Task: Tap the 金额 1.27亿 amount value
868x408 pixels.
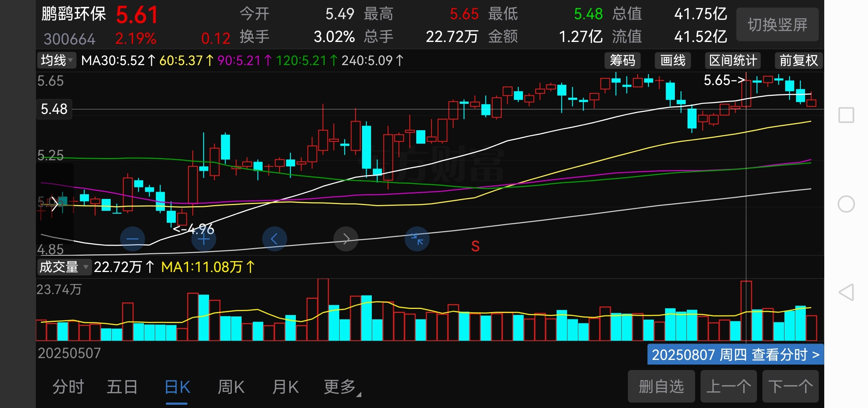Action: click(580, 37)
